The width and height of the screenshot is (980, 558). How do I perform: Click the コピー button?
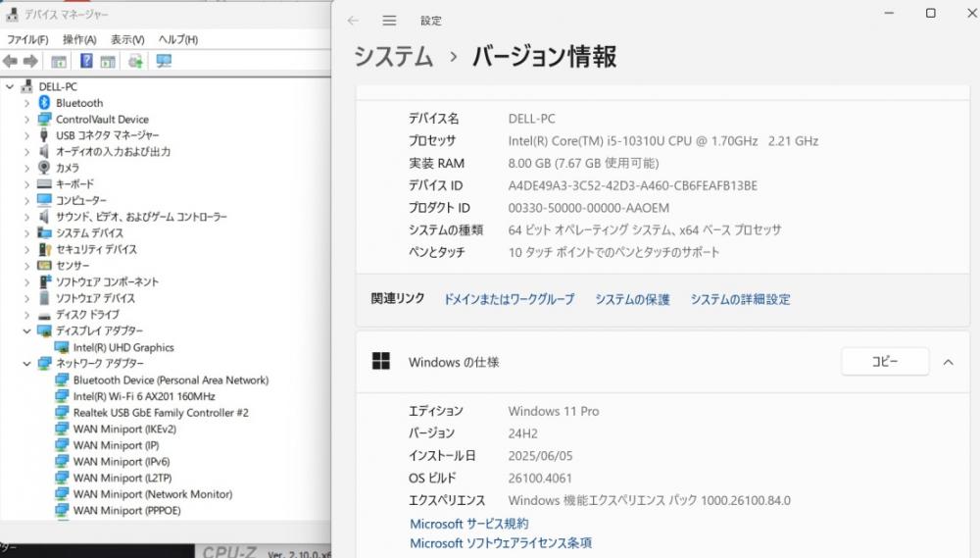click(885, 362)
